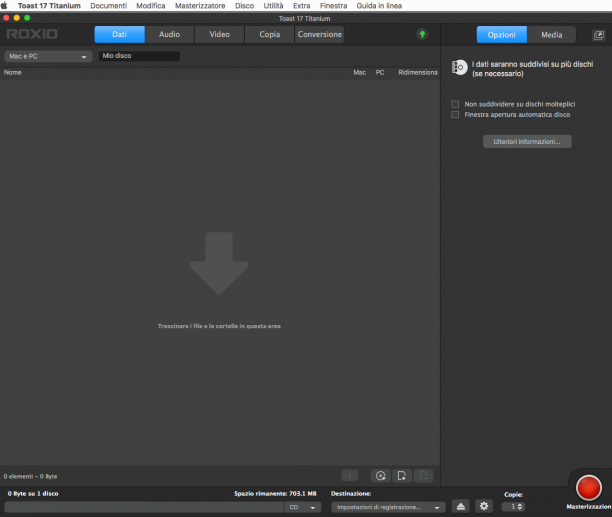Screen dimensions: 612x517
Task: Open recorder settings via the gear icon
Action: [484, 506]
